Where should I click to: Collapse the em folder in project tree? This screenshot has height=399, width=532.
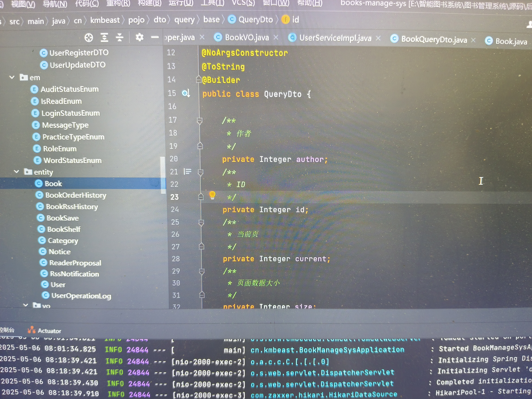click(x=12, y=77)
